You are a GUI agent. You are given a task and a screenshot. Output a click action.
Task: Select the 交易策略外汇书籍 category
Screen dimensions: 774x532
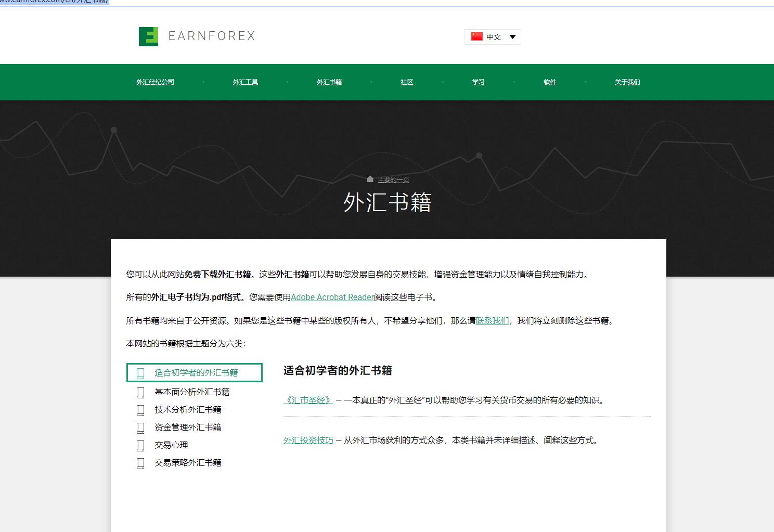tap(188, 463)
